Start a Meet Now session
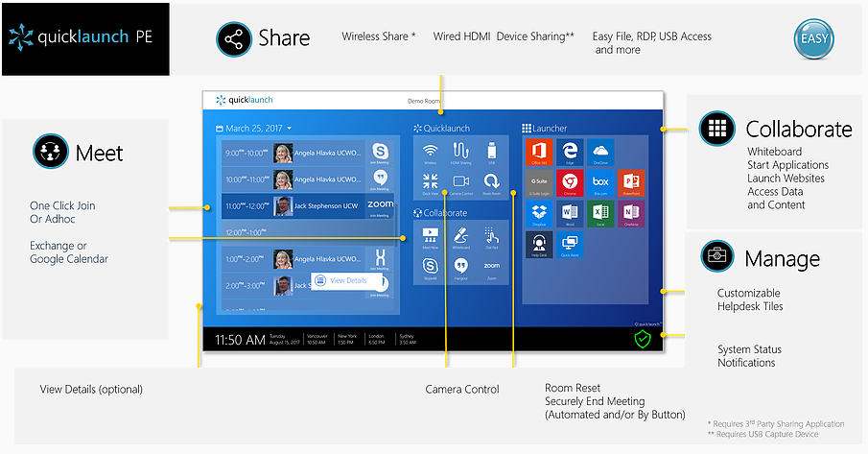This screenshot has height=454, width=868. pos(430,237)
